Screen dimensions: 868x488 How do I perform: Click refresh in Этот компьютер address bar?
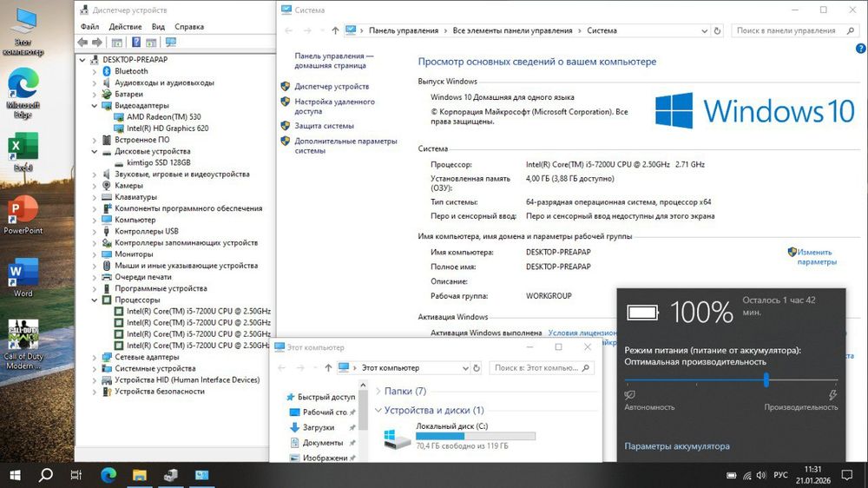click(x=476, y=368)
